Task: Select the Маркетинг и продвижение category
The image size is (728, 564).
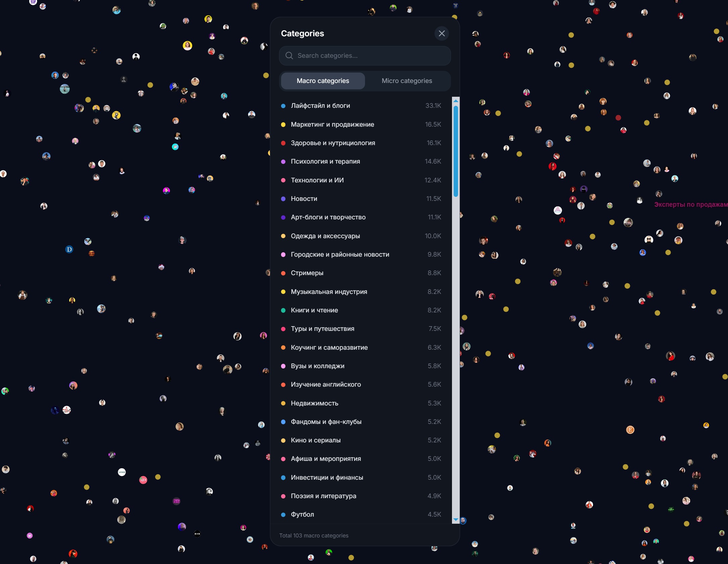Action: [x=361, y=125]
